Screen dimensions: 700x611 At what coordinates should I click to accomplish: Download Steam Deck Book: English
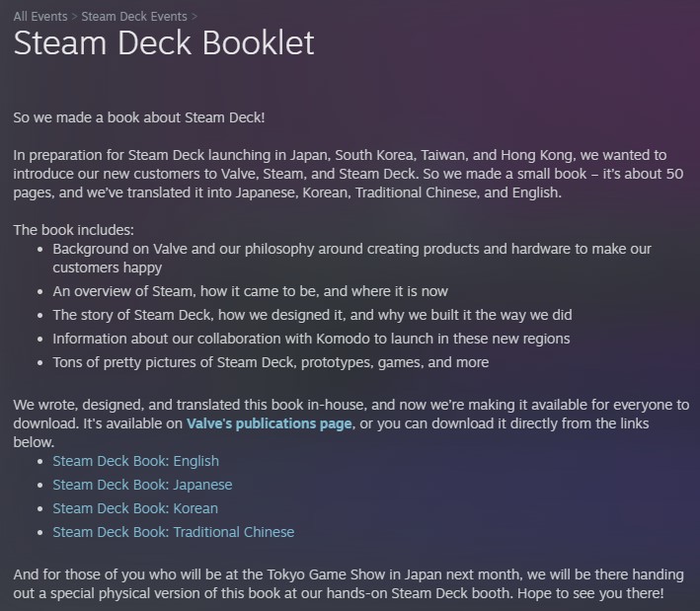[x=135, y=461]
